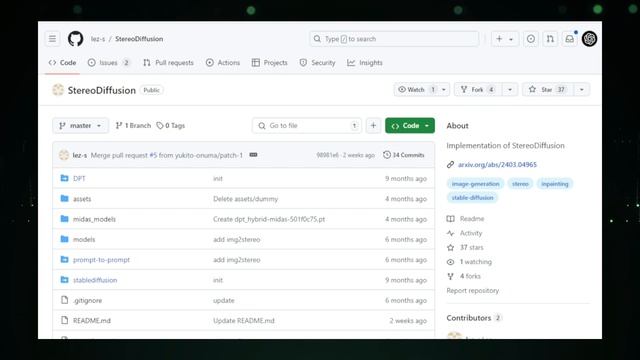Open the hamburger navigation menu
Screen dimensions: 640x360
click(52, 39)
